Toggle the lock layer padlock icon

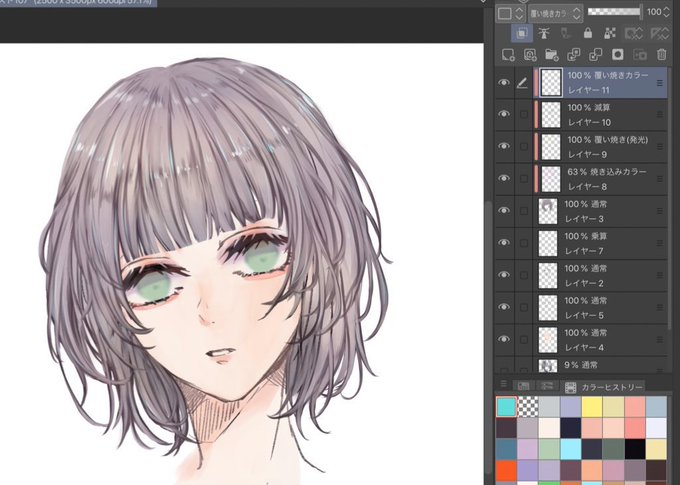pos(588,33)
